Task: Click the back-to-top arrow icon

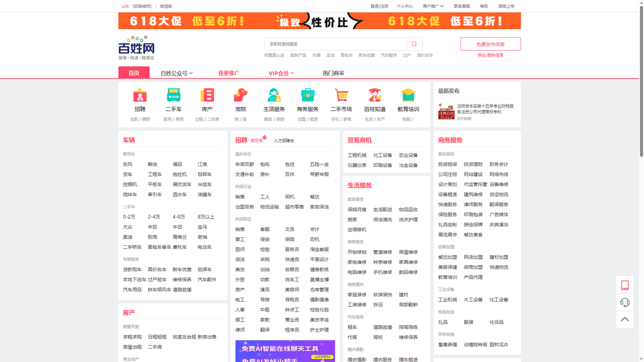Action: (x=625, y=320)
